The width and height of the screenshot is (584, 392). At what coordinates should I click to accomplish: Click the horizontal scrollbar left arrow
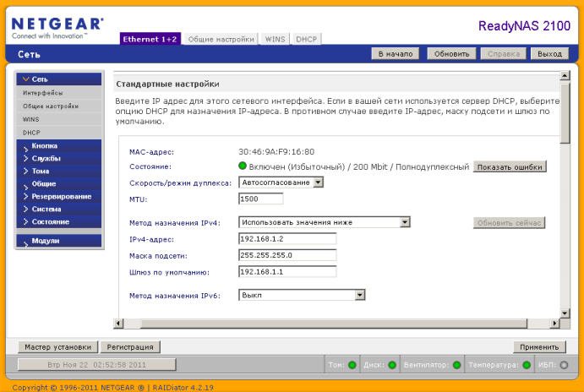click(118, 323)
